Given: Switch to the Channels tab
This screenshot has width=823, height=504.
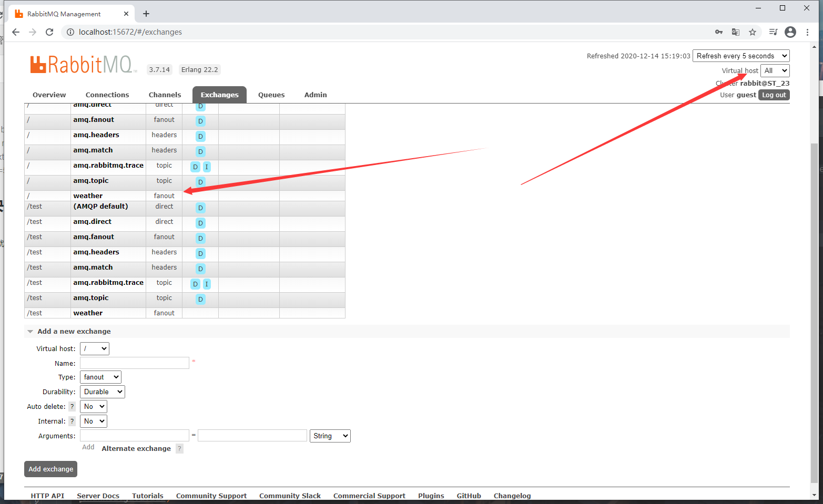Looking at the screenshot, I should tap(165, 95).
